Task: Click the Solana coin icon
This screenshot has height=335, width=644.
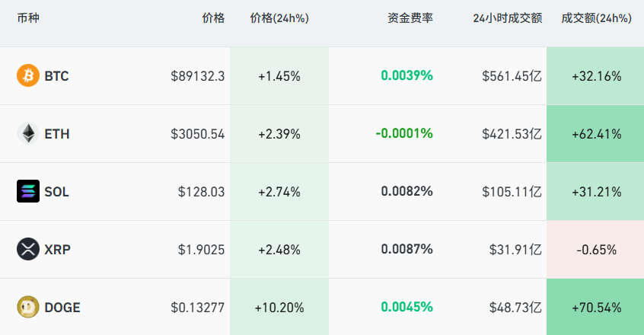Action: pyautogui.click(x=27, y=192)
